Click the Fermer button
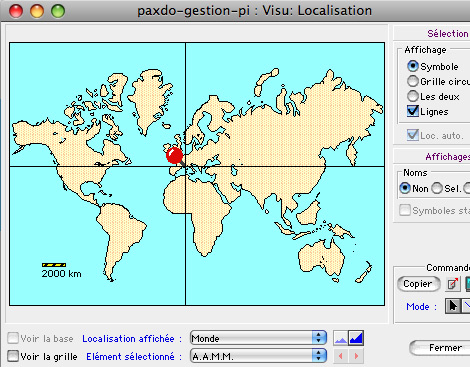This screenshot has width=470, height=367. click(440, 348)
